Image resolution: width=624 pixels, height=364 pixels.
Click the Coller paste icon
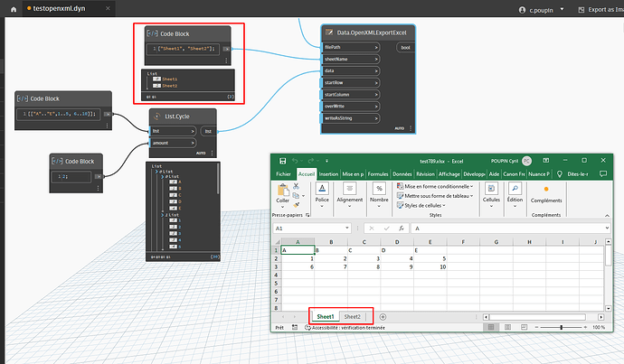[x=283, y=191]
